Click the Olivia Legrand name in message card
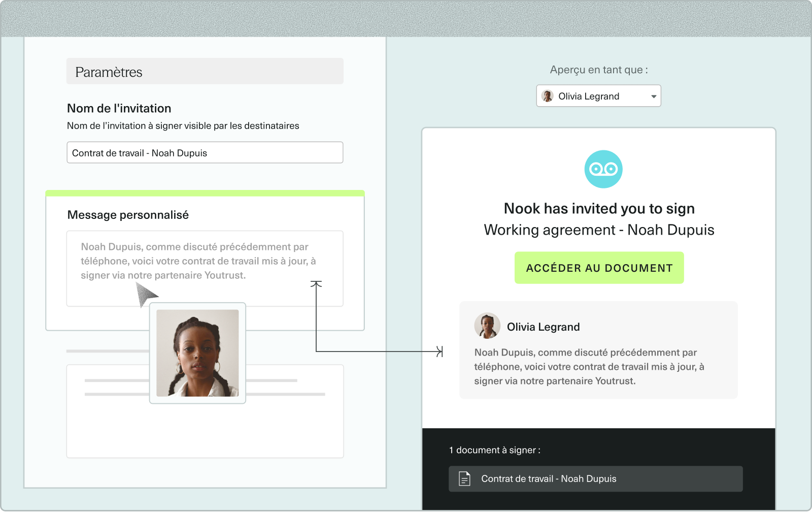The width and height of the screenshot is (812, 512). point(543,327)
